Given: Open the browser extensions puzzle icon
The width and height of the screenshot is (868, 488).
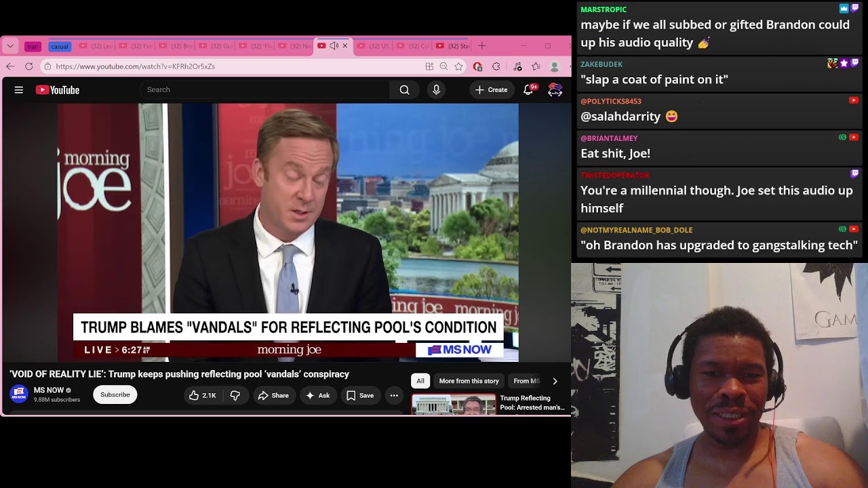Looking at the screenshot, I should 496,66.
